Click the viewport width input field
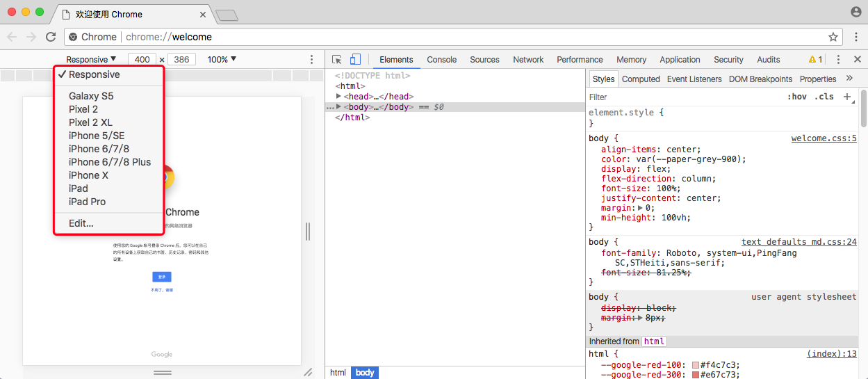The height and width of the screenshot is (379, 868). tap(142, 60)
